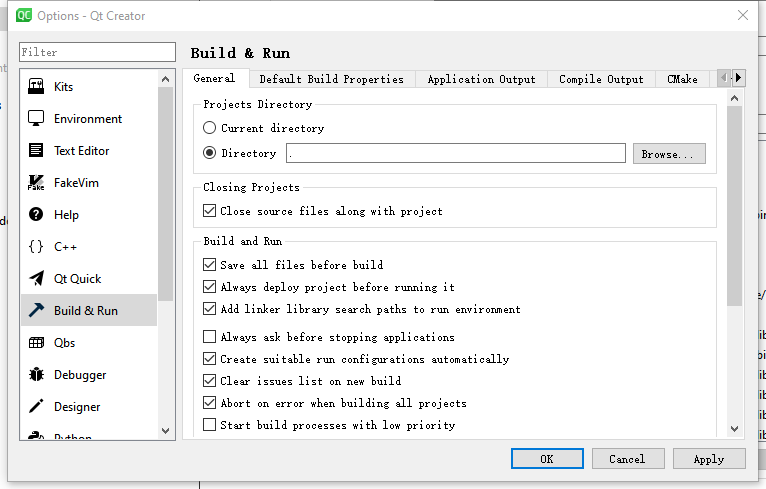Uncheck Save all files before build
The width and height of the screenshot is (766, 489).
tap(210, 265)
